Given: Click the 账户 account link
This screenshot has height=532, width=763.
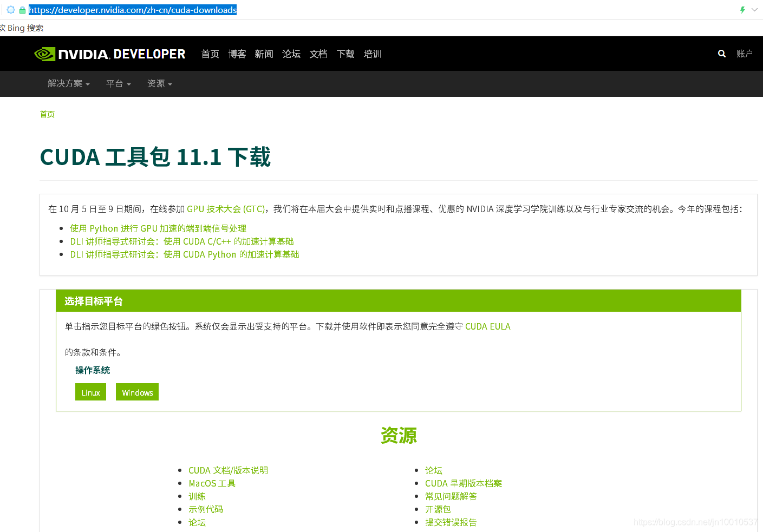Looking at the screenshot, I should pyautogui.click(x=745, y=54).
